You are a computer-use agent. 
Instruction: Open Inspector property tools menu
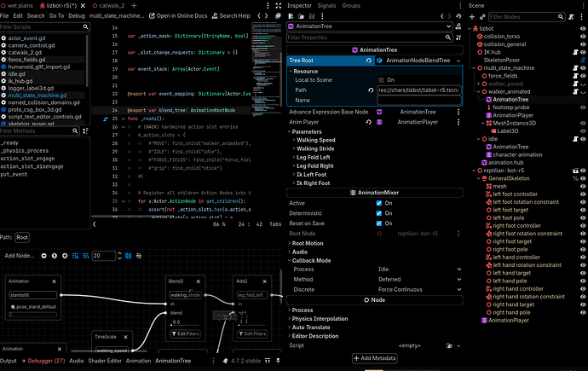tap(458, 38)
